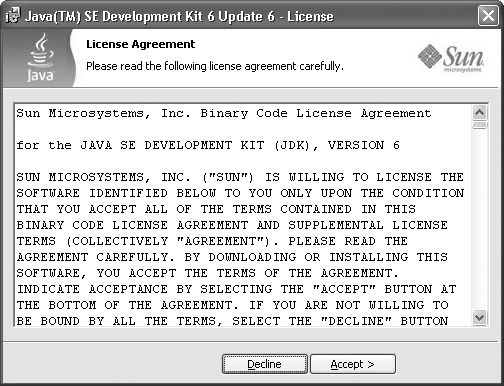This screenshot has width=504, height=386.
Task: Click the line starting 'SUN MICROSYSTEMS, INC. ("SUN")'
Action: pos(240,177)
